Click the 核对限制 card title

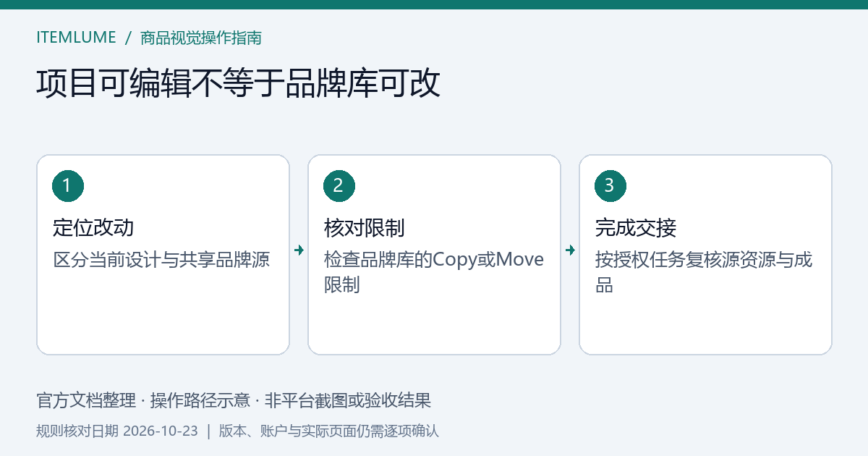365,228
